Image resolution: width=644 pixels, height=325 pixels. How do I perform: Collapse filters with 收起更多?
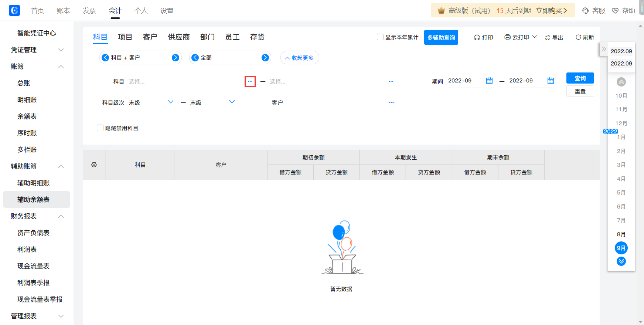[x=299, y=58]
